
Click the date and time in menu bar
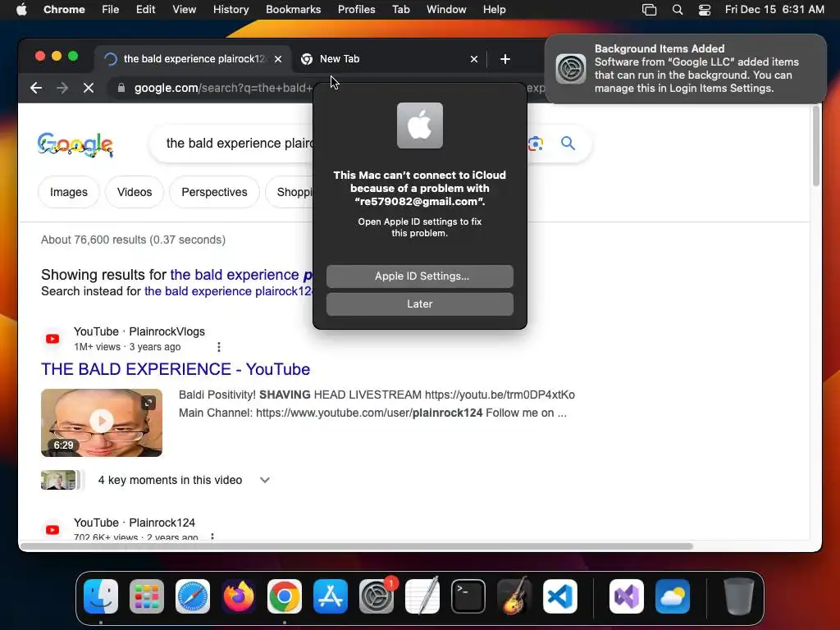coord(774,10)
